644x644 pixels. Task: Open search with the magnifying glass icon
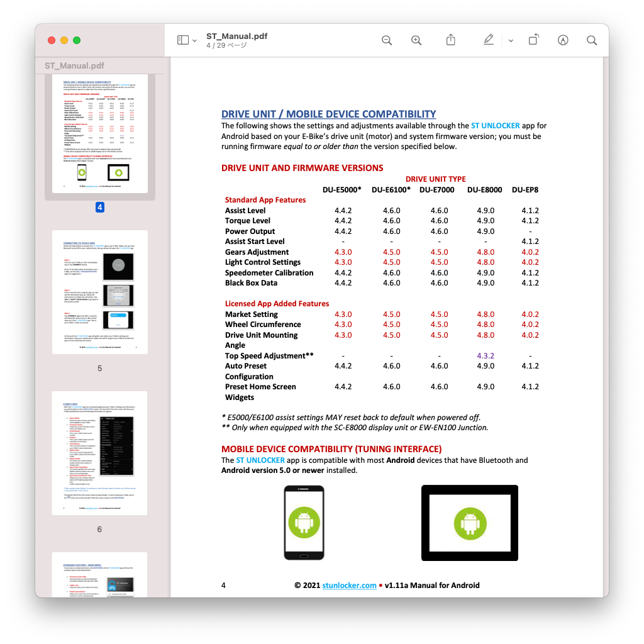click(591, 40)
